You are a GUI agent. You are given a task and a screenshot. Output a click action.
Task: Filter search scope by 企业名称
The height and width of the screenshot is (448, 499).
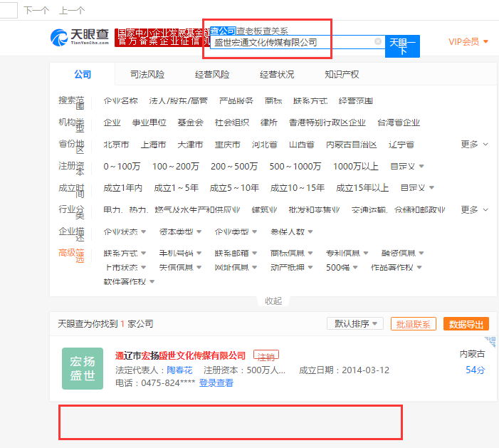click(x=120, y=101)
